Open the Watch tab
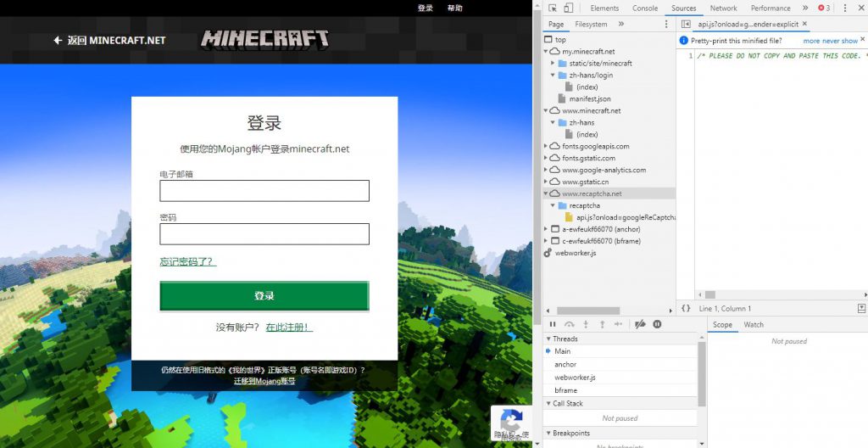The image size is (868, 448). coord(754,324)
